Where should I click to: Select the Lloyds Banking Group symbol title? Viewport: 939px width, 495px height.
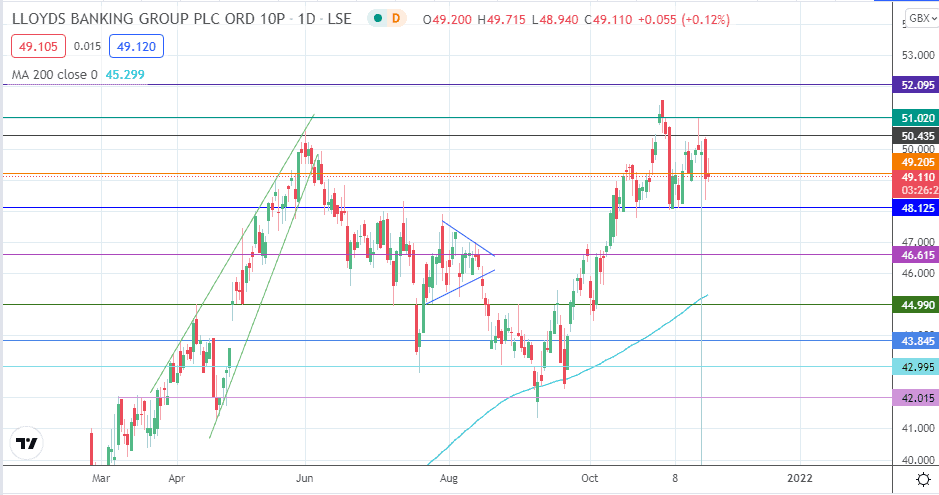tap(182, 19)
